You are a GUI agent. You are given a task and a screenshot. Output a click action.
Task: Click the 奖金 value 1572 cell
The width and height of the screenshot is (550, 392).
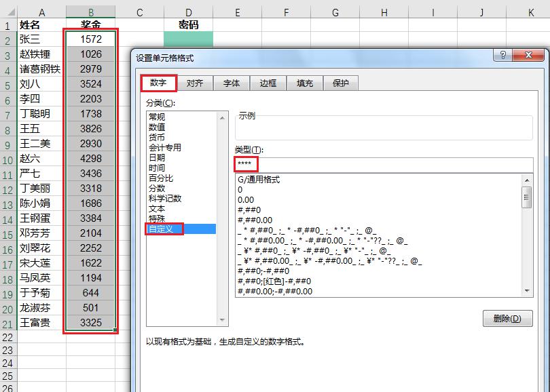91,39
